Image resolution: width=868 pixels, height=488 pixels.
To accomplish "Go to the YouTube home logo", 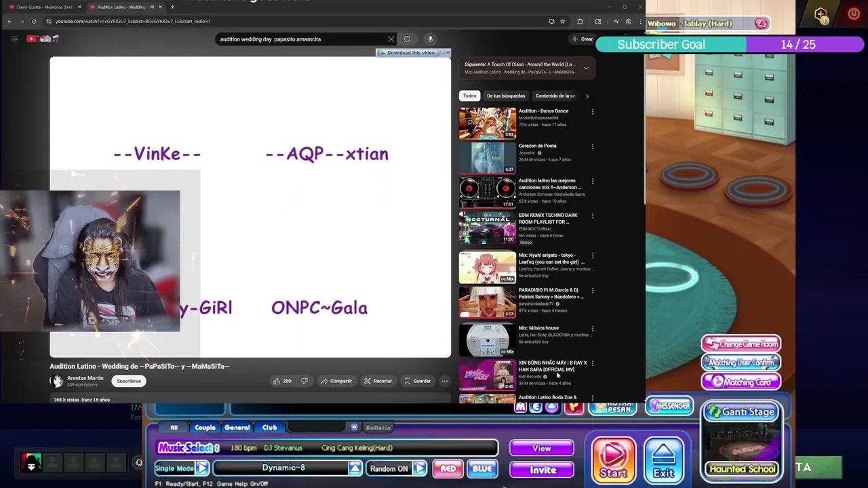I will 43,39.
